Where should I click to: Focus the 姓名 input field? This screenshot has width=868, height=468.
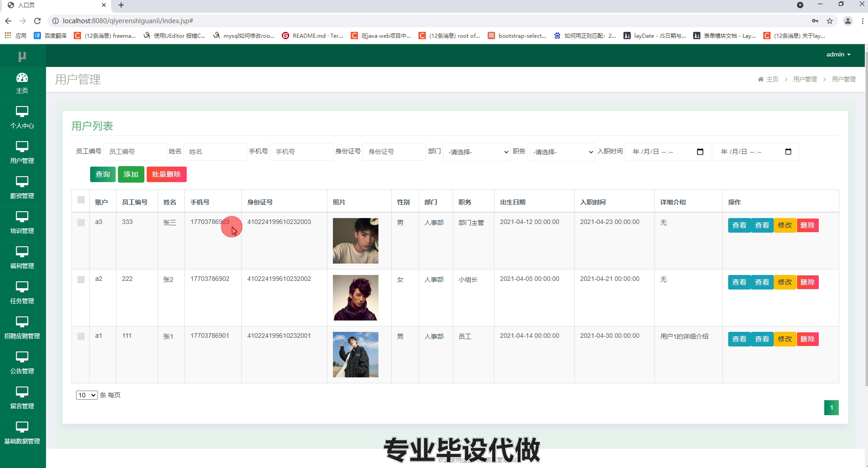point(215,152)
